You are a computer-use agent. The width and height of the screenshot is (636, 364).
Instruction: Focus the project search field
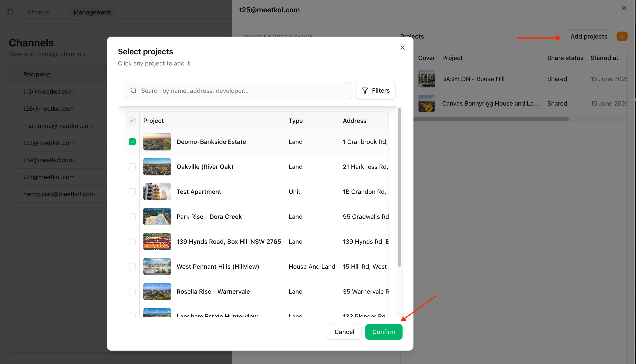tap(238, 90)
